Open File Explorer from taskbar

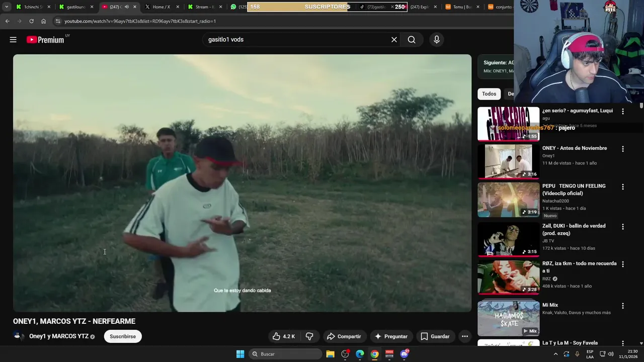330,354
